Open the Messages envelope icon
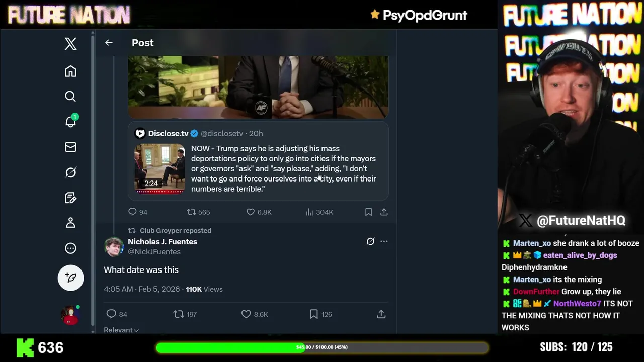Image resolution: width=644 pixels, height=362 pixels. tap(70, 147)
